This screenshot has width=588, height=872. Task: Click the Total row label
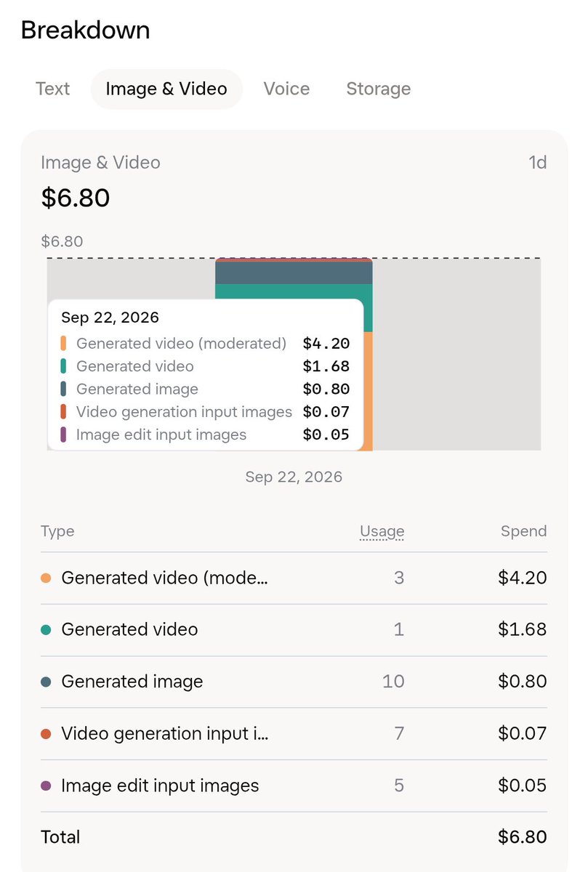click(x=60, y=837)
